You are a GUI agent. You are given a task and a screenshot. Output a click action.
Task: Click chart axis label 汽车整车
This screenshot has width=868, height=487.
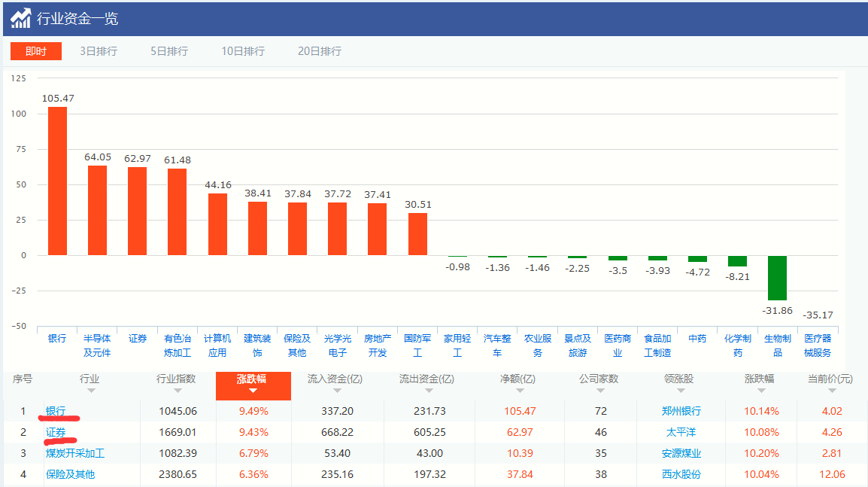pos(497,345)
